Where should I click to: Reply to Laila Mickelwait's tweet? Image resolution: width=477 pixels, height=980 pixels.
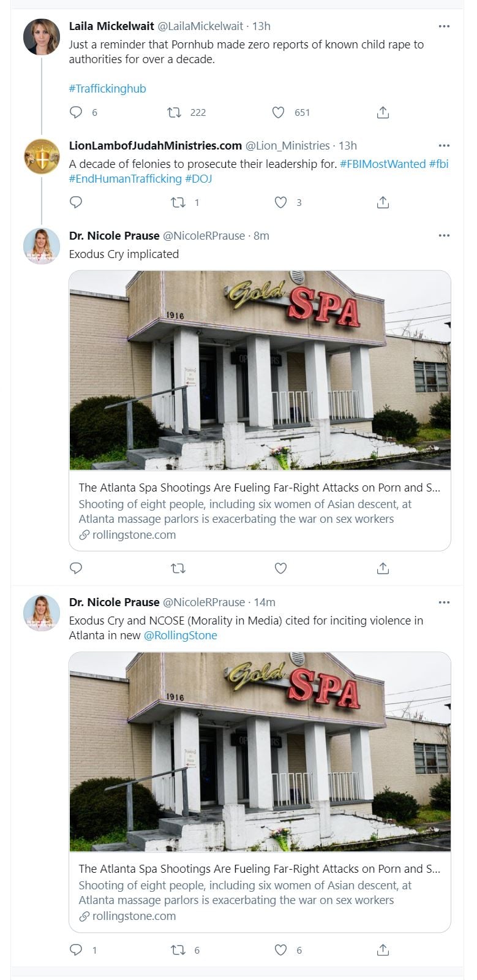click(x=76, y=112)
